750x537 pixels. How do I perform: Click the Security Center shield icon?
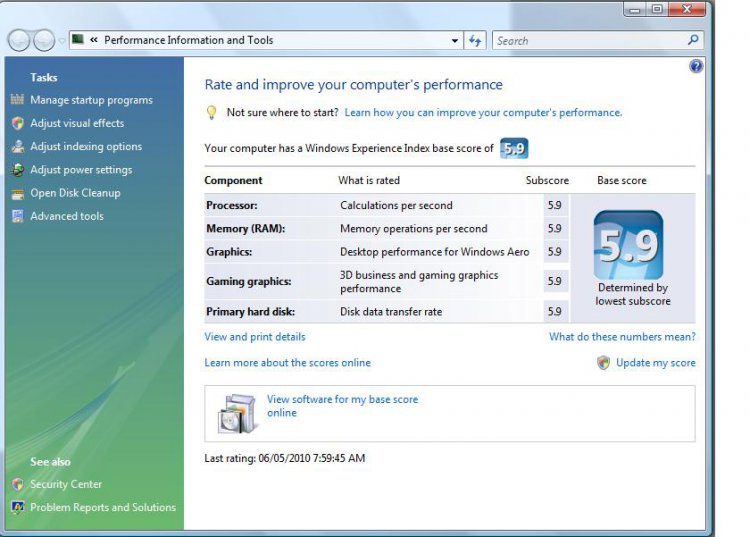[18, 484]
